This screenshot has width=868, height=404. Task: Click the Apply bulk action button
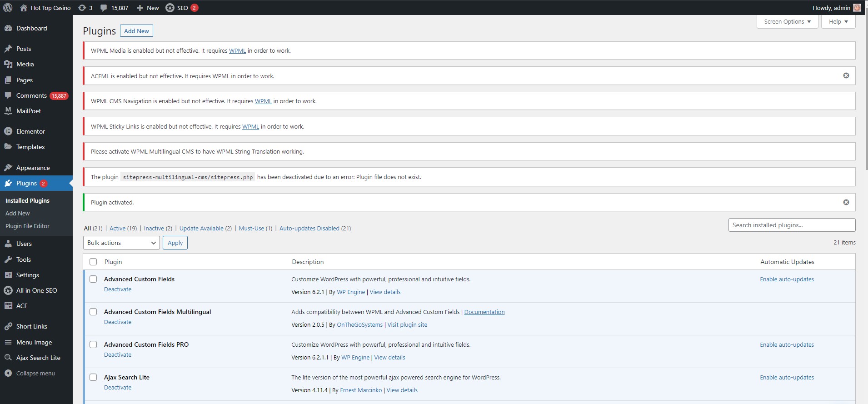175,243
